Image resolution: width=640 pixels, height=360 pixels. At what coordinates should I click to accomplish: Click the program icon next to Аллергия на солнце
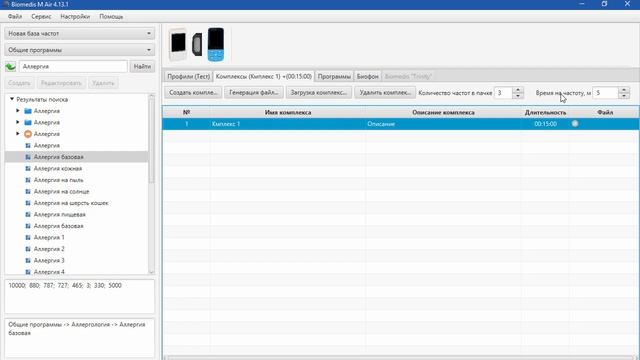pyautogui.click(x=28, y=191)
